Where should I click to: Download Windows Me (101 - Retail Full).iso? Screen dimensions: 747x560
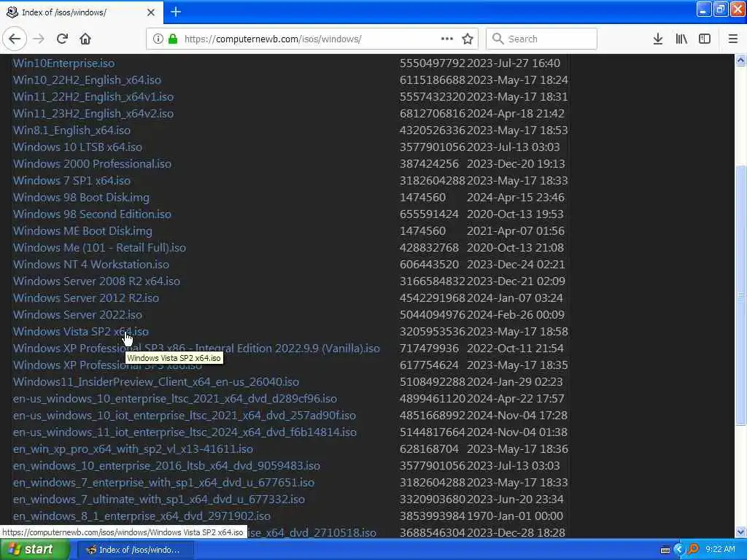click(x=99, y=248)
